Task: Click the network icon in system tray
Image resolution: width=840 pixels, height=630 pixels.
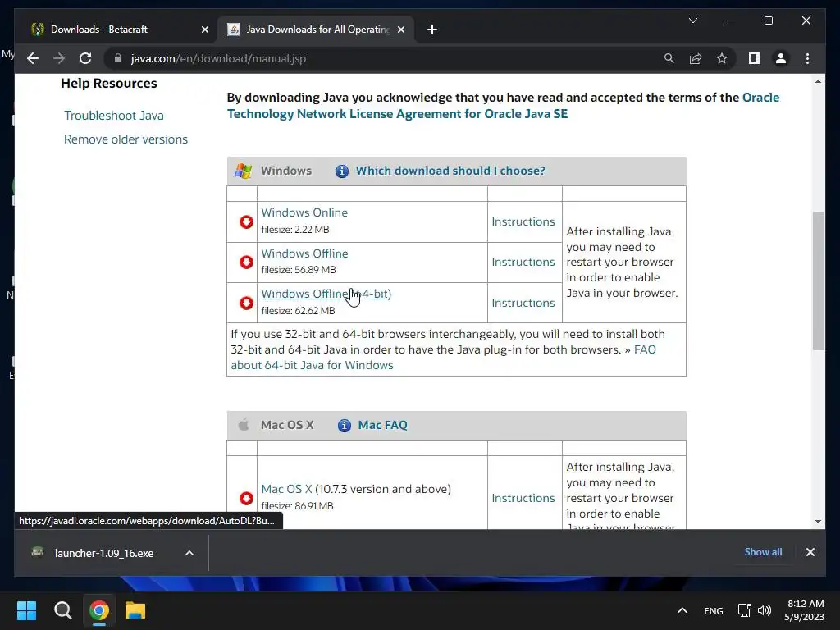Action: coord(745,610)
